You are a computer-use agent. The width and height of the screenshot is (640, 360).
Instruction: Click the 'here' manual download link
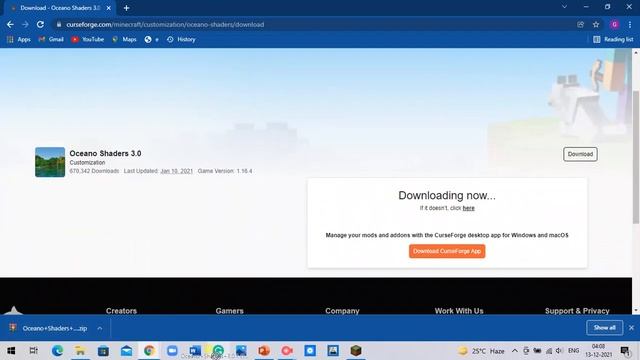(x=469, y=208)
